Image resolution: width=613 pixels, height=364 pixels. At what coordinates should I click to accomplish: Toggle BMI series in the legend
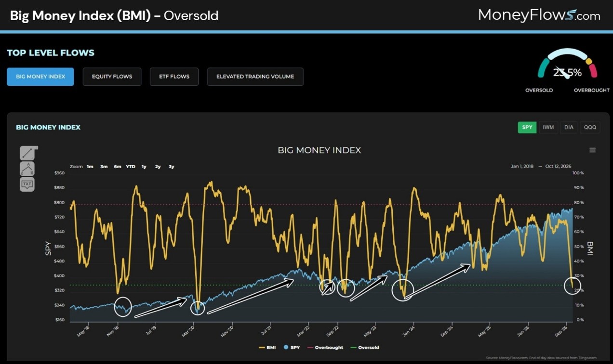267,347
